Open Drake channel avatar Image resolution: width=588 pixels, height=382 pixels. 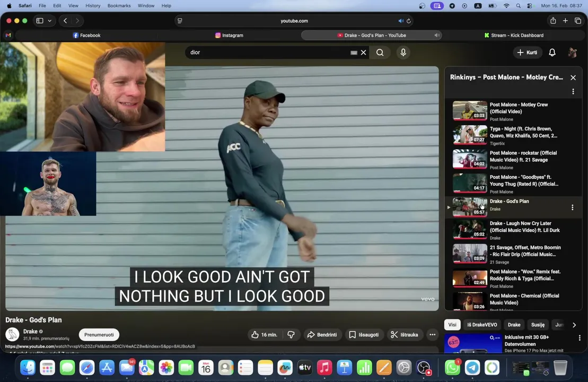point(12,334)
